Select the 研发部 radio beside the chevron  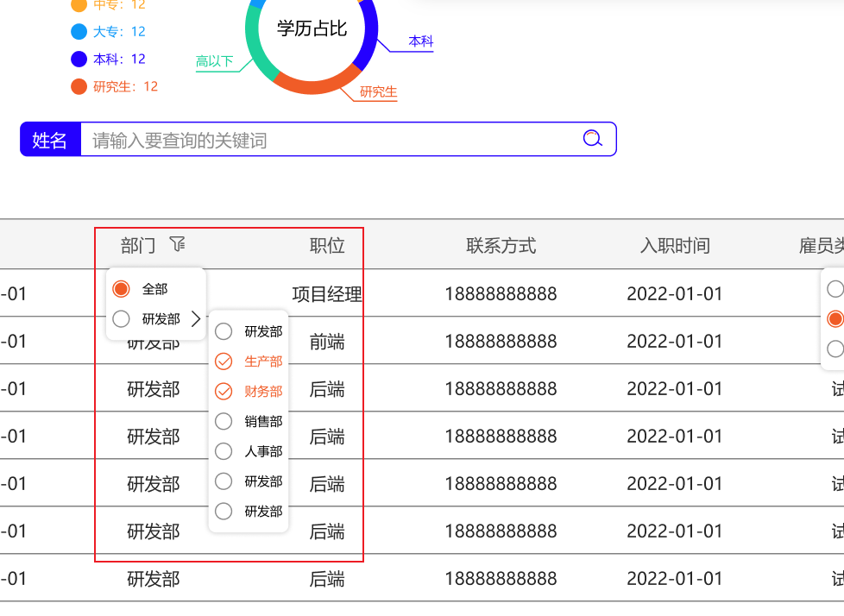[122, 319]
